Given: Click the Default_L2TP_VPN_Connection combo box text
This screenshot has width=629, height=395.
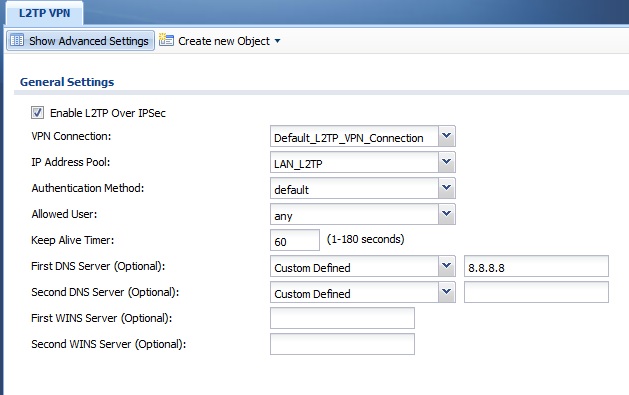Looking at the screenshot, I should (349, 138).
